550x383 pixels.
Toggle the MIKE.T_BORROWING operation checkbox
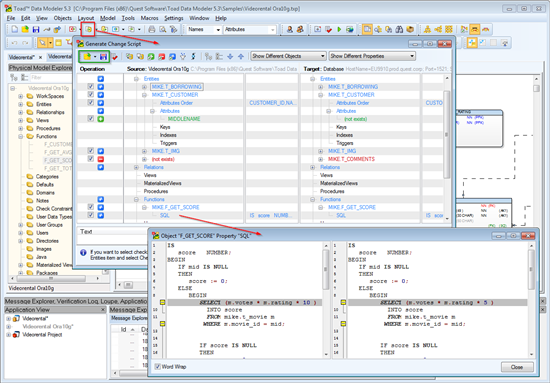(x=90, y=86)
